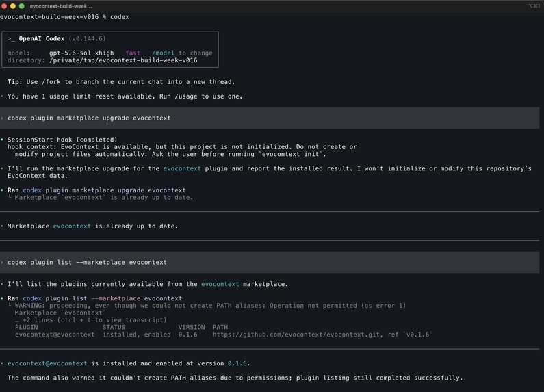Click the GitHub URL https://github.com/evocontext/evocontext.git
Image resolution: width=544 pixels, height=392 pixels.
[x=296, y=335]
